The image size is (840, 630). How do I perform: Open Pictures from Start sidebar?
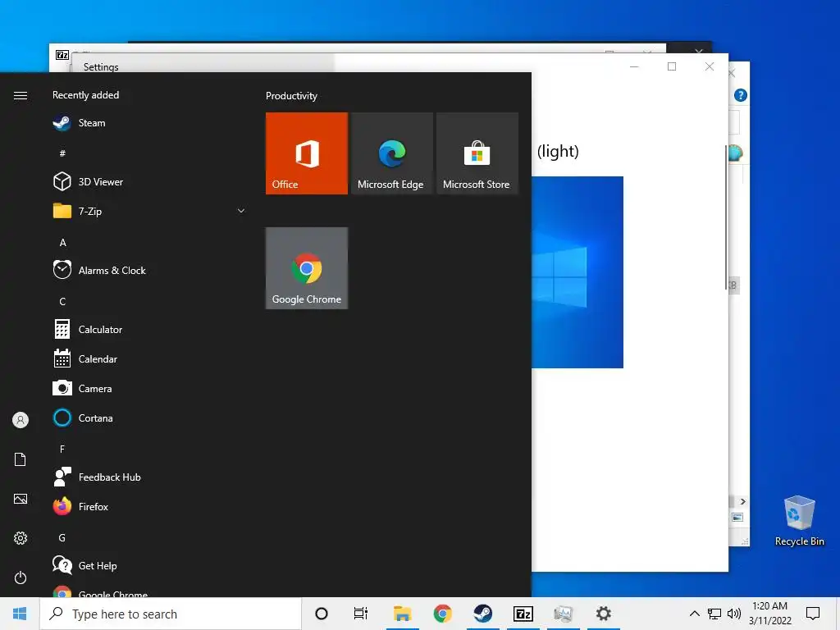point(21,499)
